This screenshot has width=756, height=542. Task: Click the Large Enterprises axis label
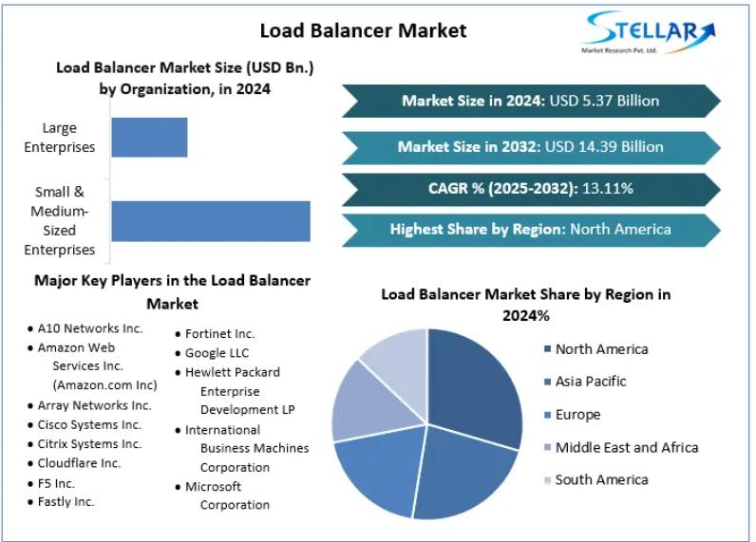pyautogui.click(x=59, y=138)
